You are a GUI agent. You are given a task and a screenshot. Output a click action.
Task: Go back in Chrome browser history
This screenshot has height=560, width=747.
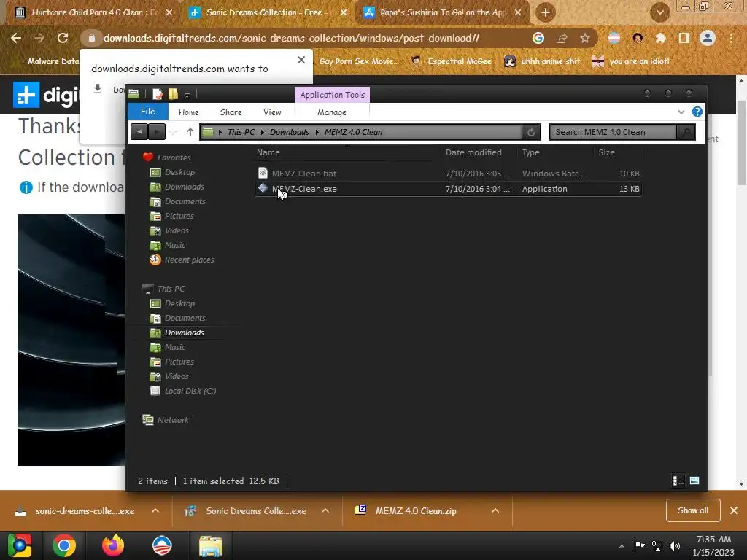click(16, 38)
